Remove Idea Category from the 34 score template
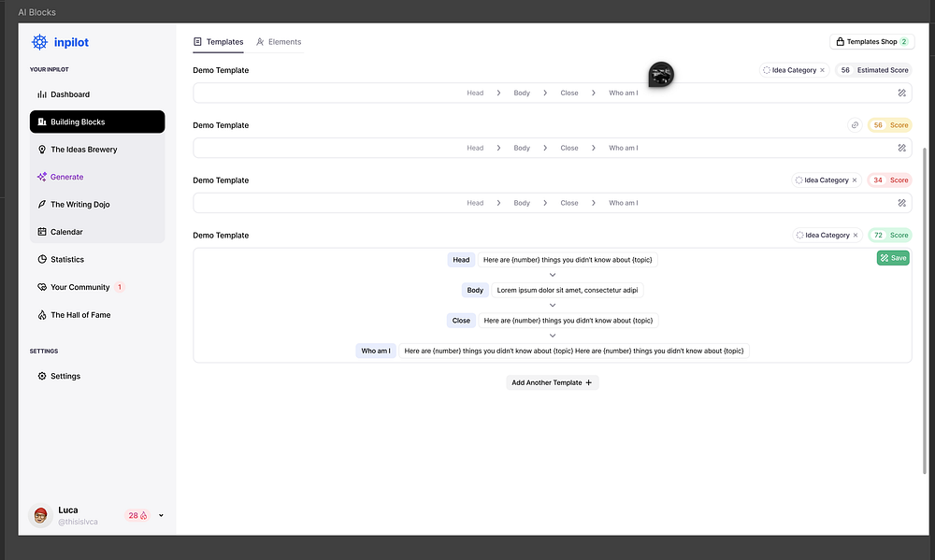This screenshot has width=935, height=560. pyautogui.click(x=855, y=180)
